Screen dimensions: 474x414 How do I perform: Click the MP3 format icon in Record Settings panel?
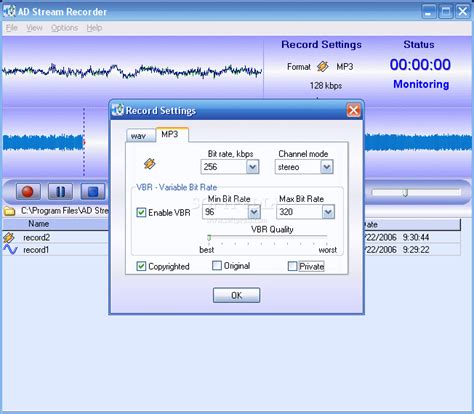pos(322,66)
